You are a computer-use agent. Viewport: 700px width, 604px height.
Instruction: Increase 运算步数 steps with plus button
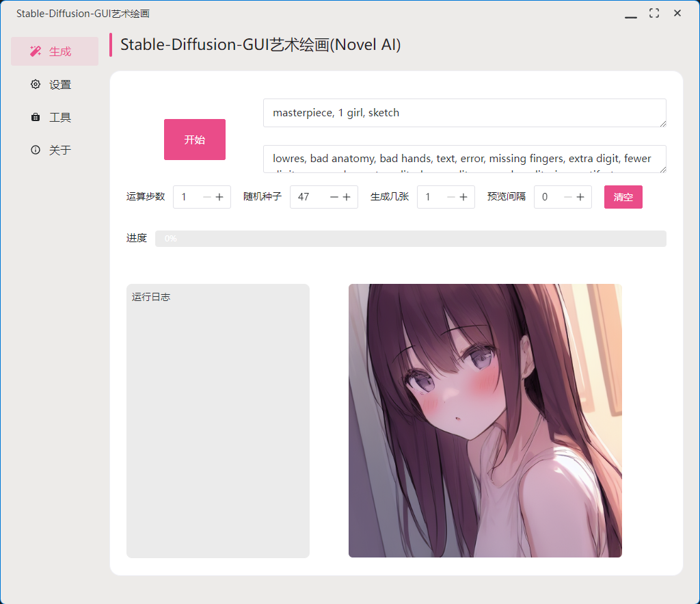pyautogui.click(x=219, y=197)
